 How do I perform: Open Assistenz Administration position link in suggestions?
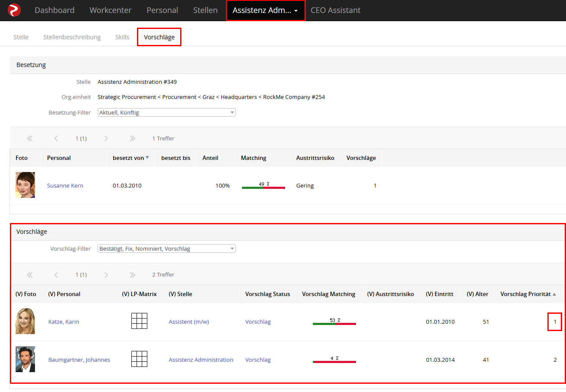click(x=201, y=360)
